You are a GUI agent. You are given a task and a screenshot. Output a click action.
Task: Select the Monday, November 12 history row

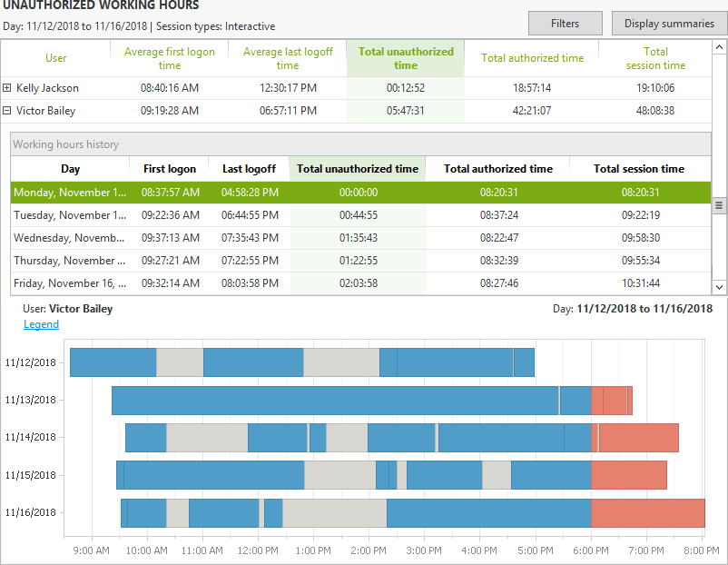[70, 193]
